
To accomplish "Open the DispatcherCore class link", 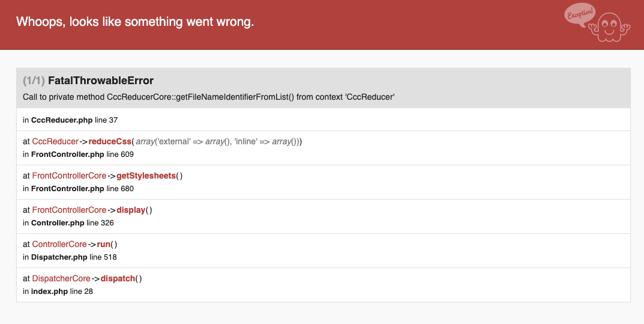I will (x=61, y=278).
